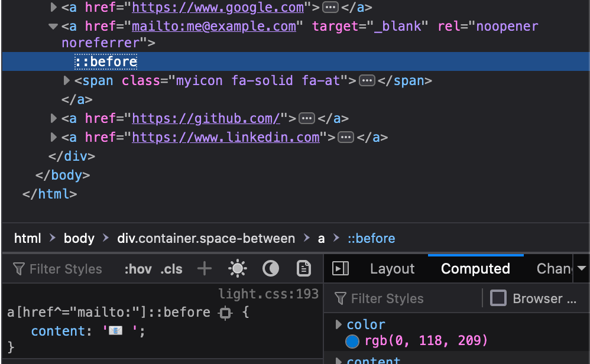
Task: Select the Computed tab
Action: click(476, 268)
